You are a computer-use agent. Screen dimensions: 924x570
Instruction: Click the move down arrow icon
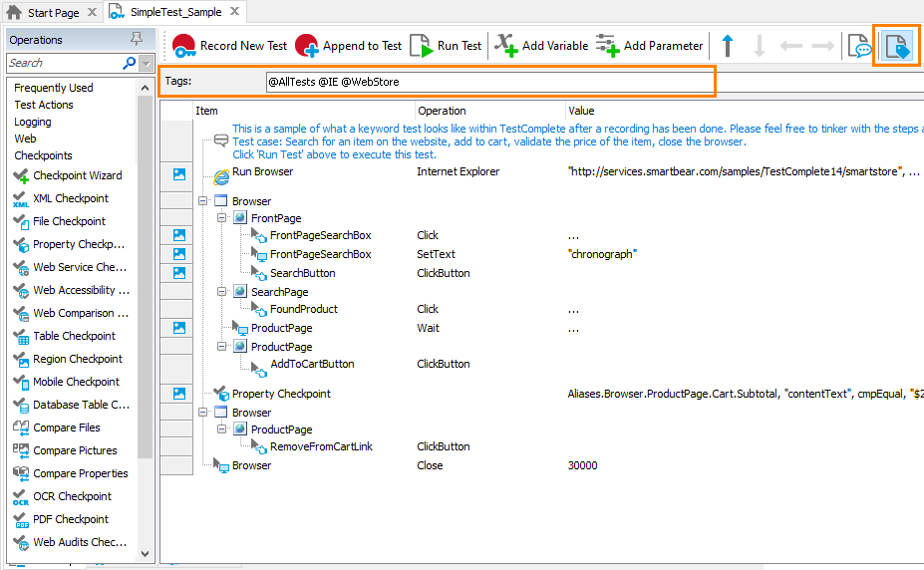pos(760,46)
